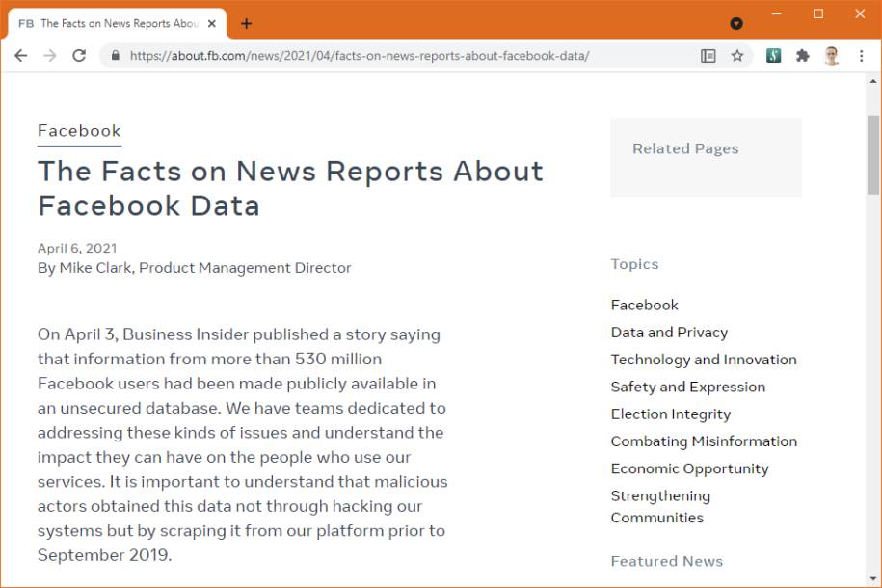Click the address bar URL
This screenshot has height=588, width=882.
coord(359,56)
